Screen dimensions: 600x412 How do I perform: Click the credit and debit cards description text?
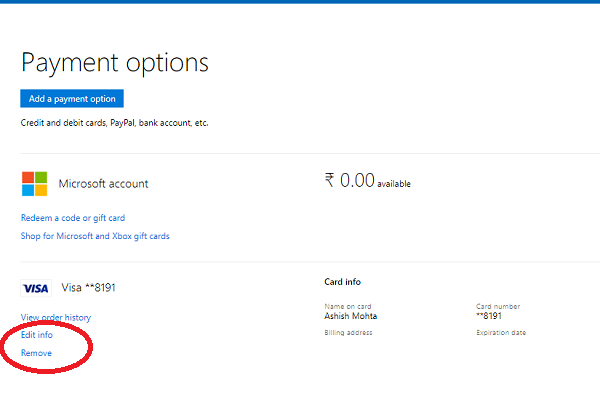pyautogui.click(x=114, y=123)
